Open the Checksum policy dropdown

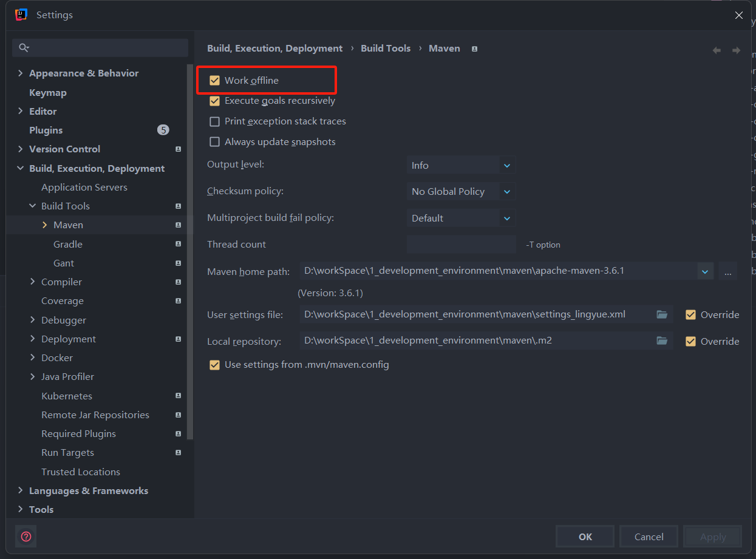[x=461, y=192]
